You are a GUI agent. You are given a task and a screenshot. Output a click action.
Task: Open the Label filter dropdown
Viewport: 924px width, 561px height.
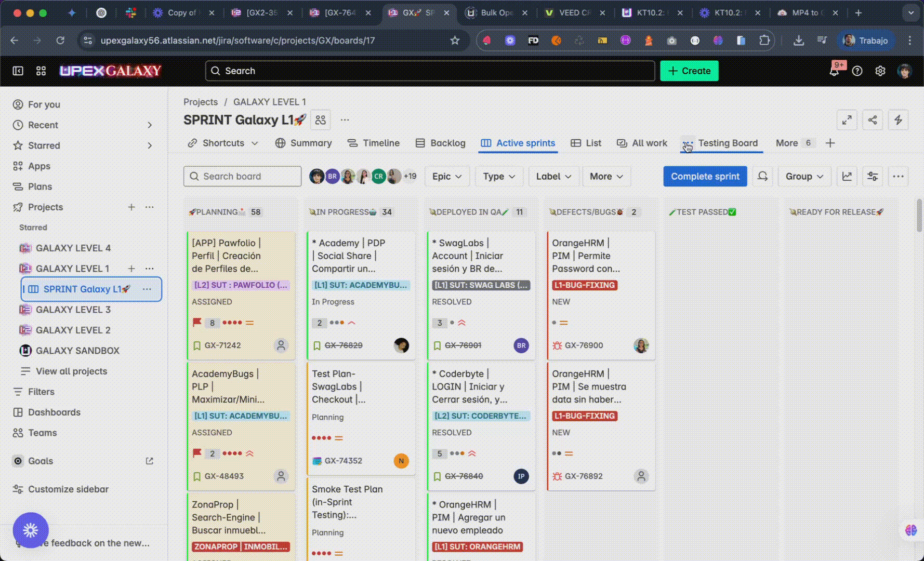click(553, 177)
